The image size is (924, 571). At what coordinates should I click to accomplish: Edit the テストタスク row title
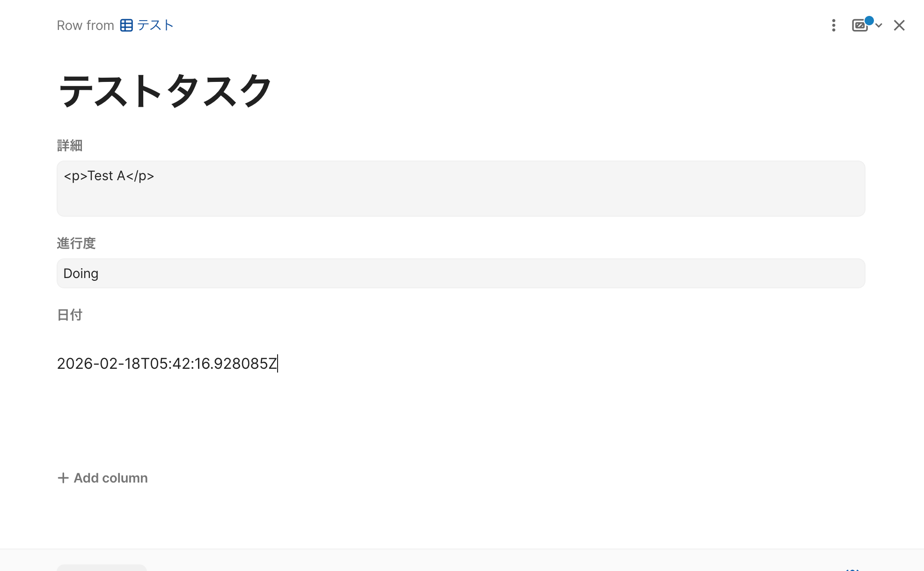coord(165,91)
